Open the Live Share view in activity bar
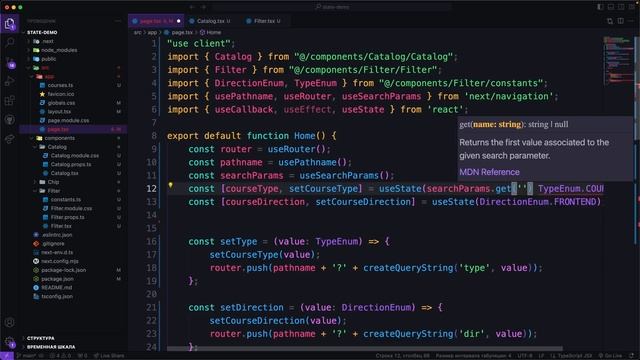 9,139
